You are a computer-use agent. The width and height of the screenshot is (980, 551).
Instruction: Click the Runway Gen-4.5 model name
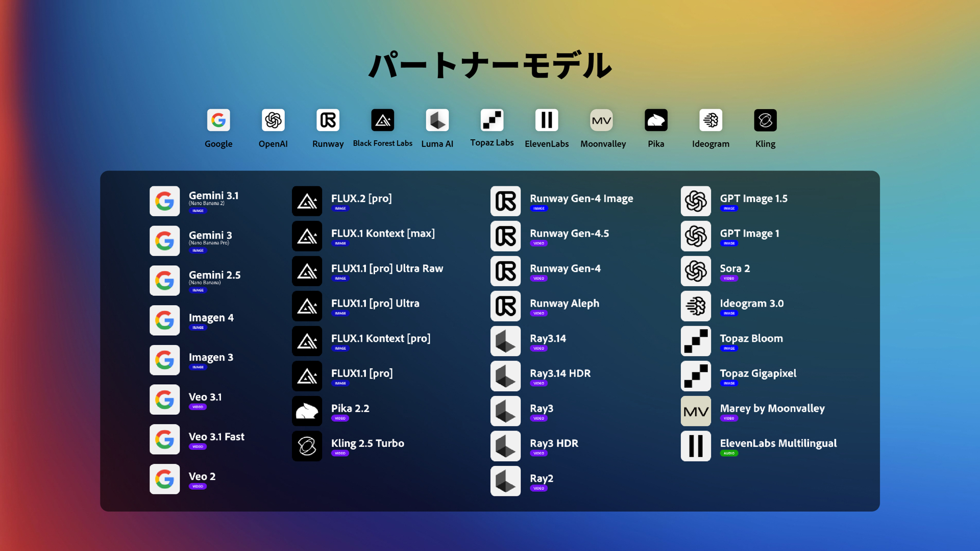[x=569, y=234]
